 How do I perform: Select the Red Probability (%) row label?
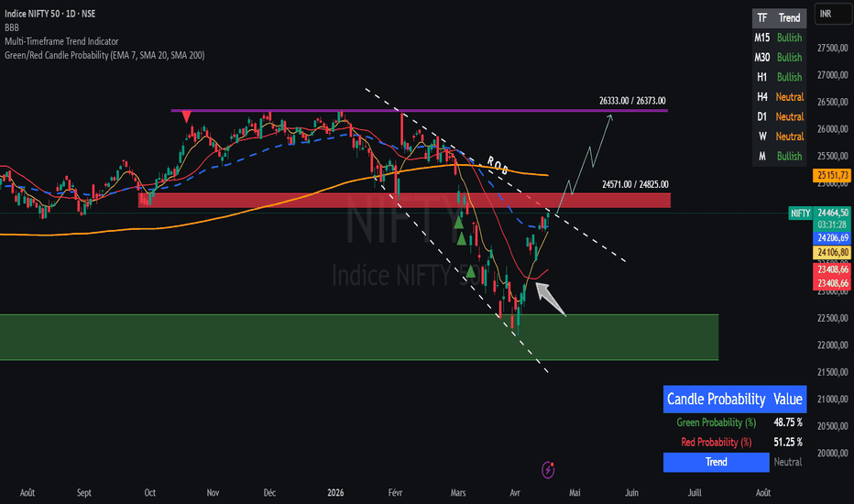coord(717,442)
